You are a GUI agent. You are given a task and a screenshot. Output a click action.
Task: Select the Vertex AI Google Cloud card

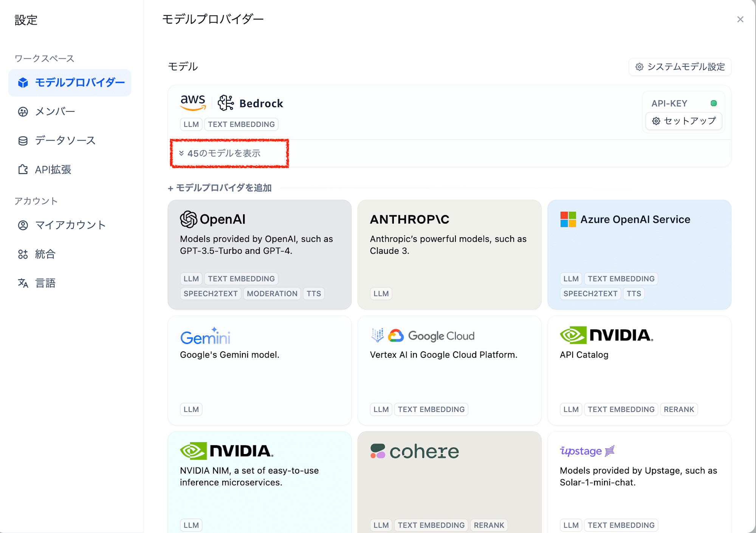449,370
